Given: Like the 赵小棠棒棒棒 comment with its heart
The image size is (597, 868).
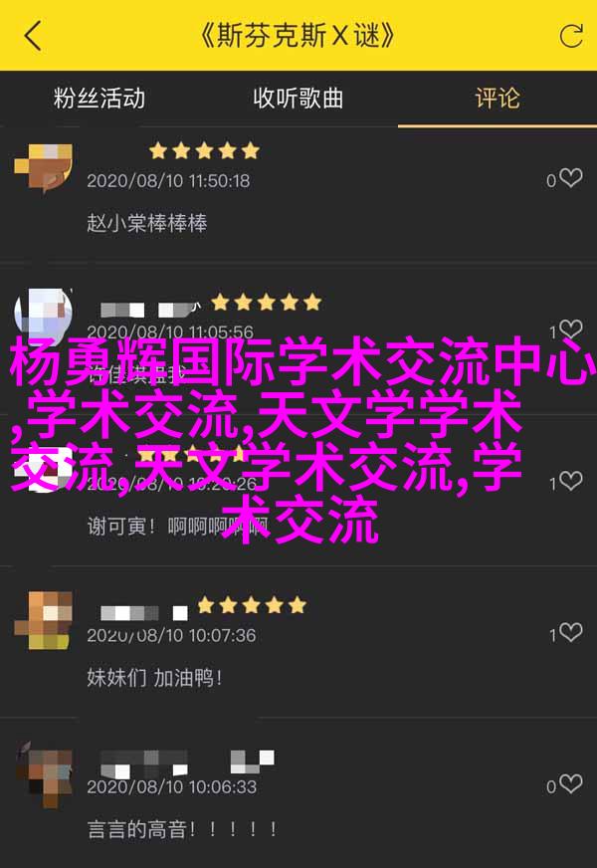Looking at the screenshot, I should click(x=571, y=178).
